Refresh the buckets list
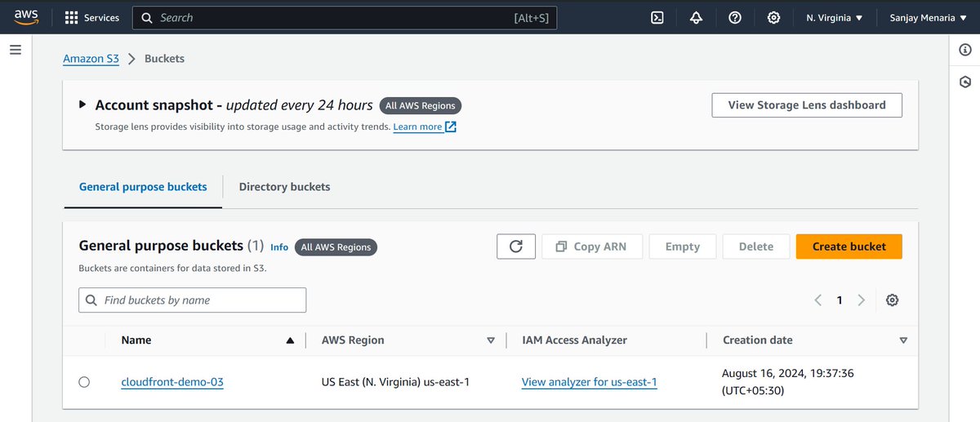Viewport: 980px width, 422px height. coord(516,247)
